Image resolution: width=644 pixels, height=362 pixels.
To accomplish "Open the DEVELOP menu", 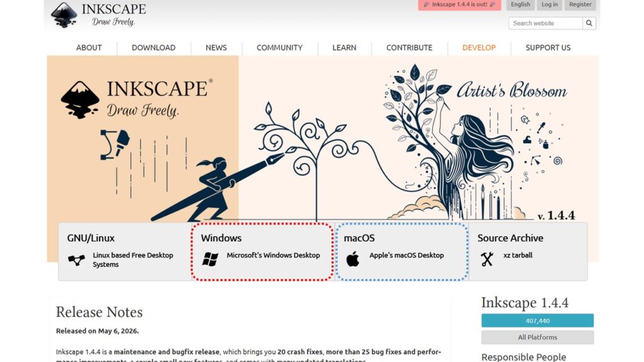I will pos(479,48).
